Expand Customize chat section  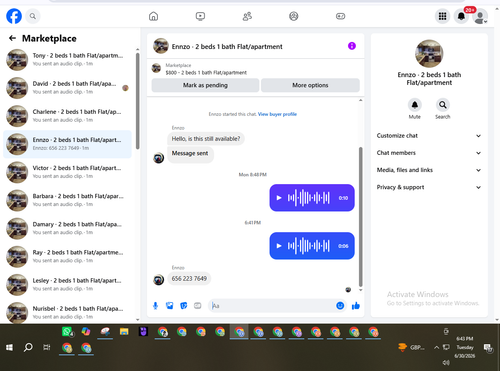point(429,136)
